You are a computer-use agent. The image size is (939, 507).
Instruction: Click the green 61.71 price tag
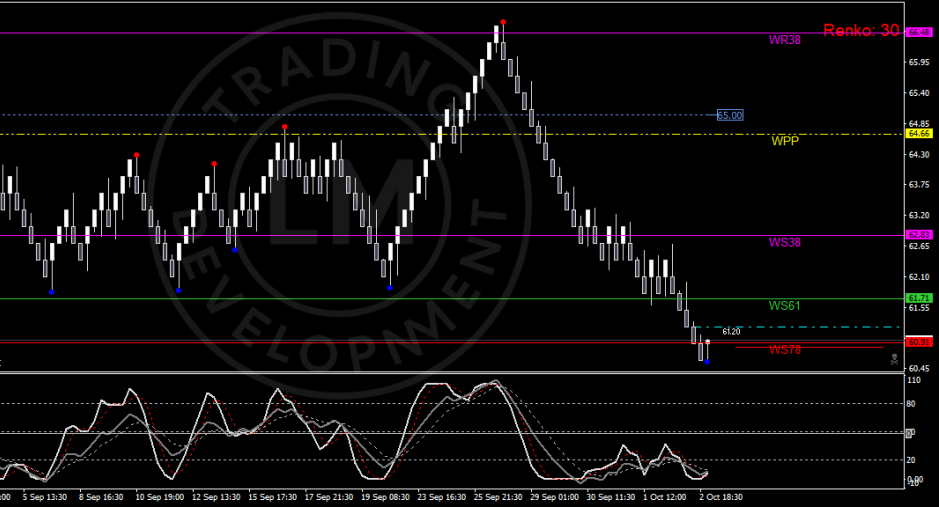click(x=918, y=298)
